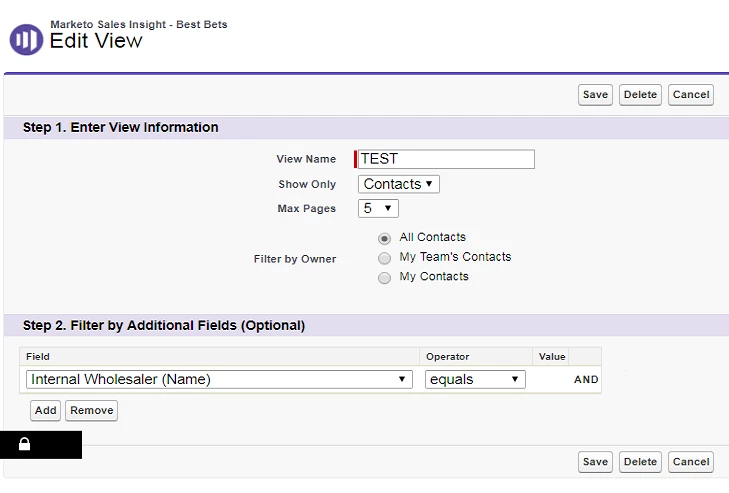This screenshot has width=729, height=493.
Task: Click the Filter by Owner label
Action: (295, 259)
